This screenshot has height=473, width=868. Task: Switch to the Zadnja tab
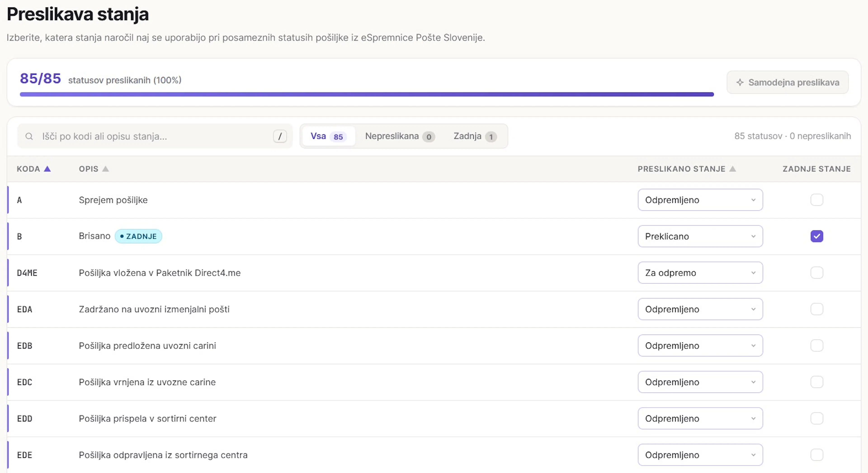tap(475, 136)
